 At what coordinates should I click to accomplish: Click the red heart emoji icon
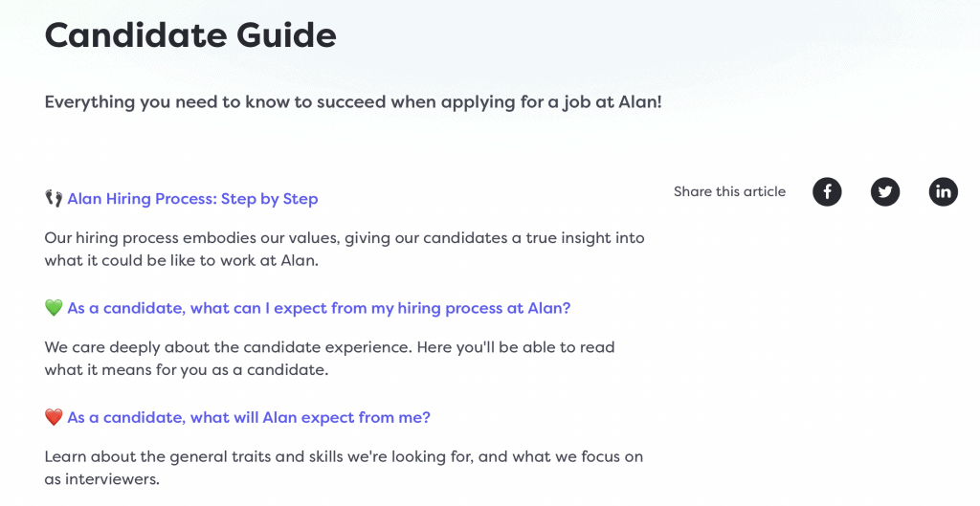click(54, 417)
